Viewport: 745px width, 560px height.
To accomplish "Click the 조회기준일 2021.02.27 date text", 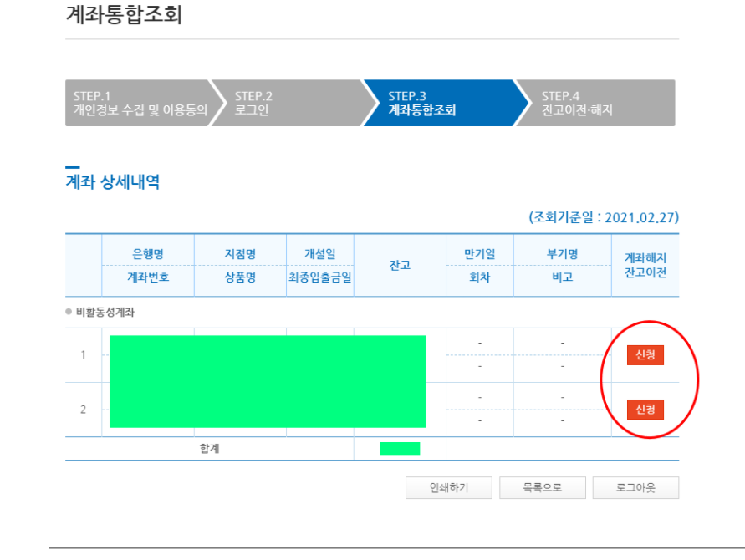I will click(x=604, y=217).
